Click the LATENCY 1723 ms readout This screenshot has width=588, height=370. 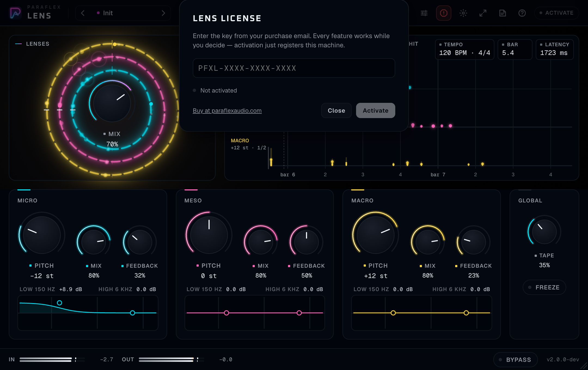555,49
